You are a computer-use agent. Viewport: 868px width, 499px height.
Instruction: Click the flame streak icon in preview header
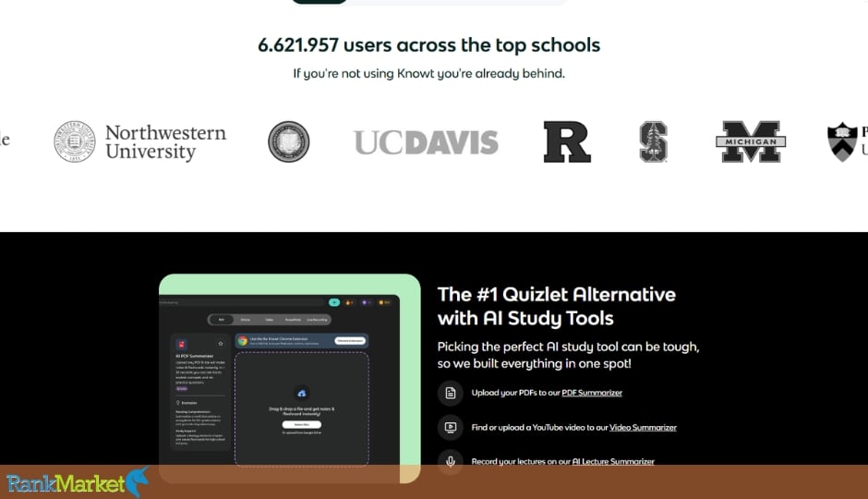click(349, 302)
